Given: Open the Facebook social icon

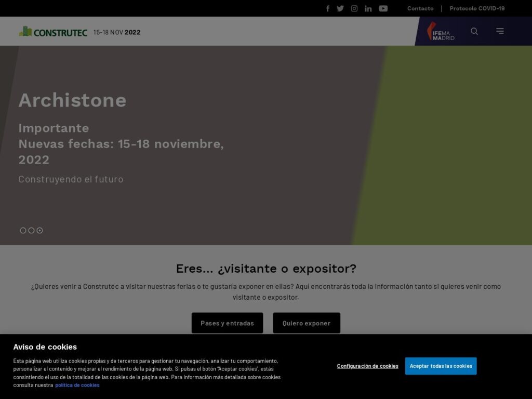Looking at the screenshot, I should (328, 8).
